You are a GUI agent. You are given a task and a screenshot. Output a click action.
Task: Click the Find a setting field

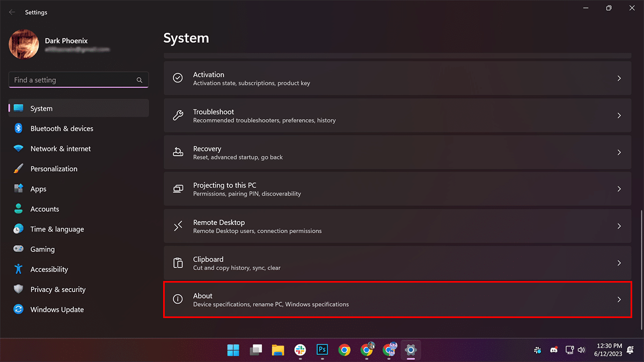tap(72, 80)
